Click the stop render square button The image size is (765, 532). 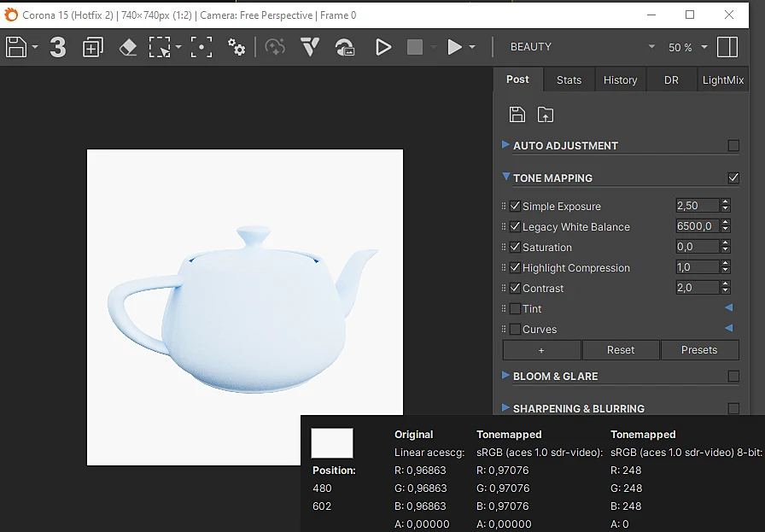pos(415,47)
